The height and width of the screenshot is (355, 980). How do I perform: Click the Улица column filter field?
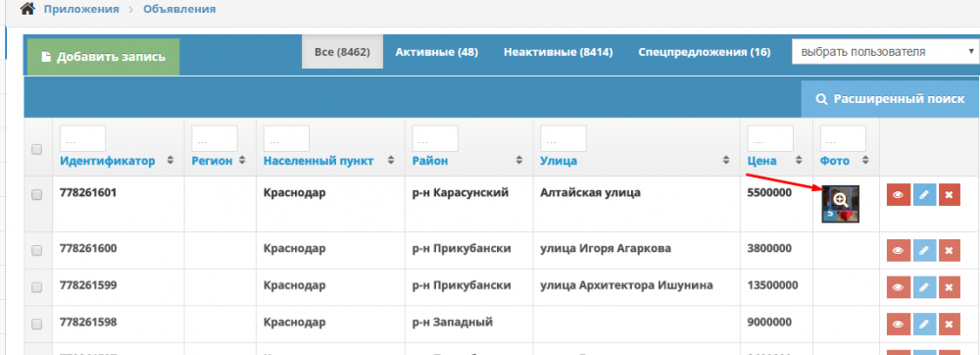point(563,138)
